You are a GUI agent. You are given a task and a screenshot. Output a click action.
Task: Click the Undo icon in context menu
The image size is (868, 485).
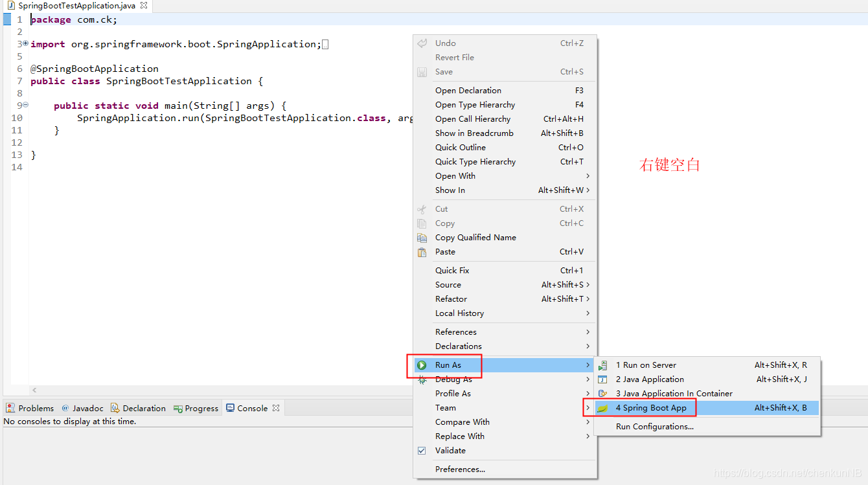[422, 43]
